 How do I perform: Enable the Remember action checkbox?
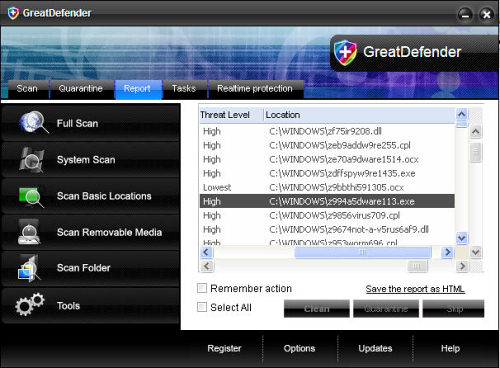click(x=202, y=288)
